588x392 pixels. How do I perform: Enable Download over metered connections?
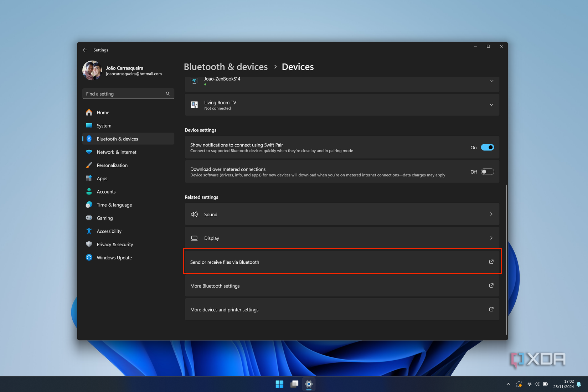click(488, 171)
